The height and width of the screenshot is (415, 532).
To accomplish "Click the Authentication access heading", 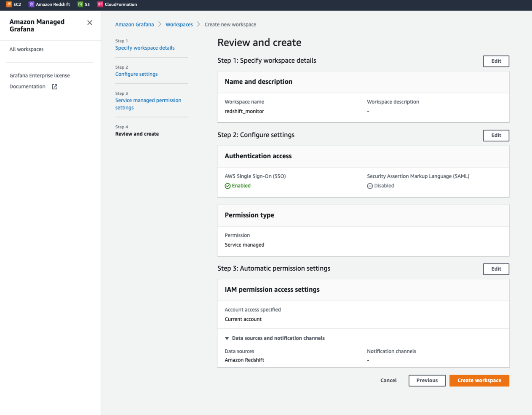I will click(x=258, y=156).
